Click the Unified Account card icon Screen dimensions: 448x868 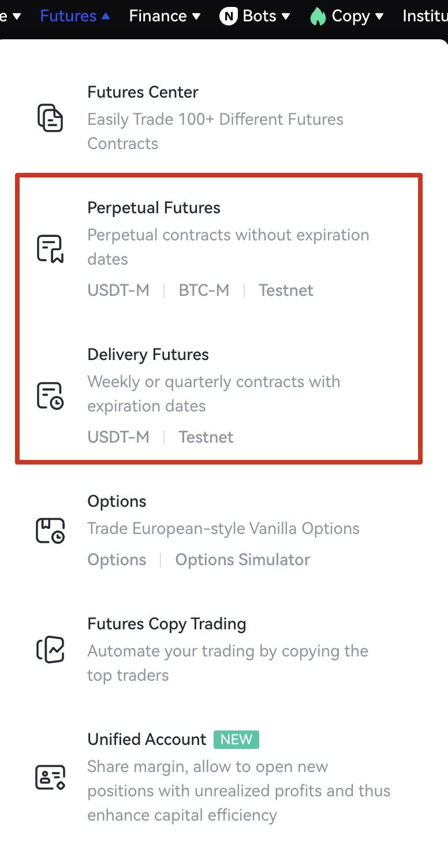[x=50, y=777]
